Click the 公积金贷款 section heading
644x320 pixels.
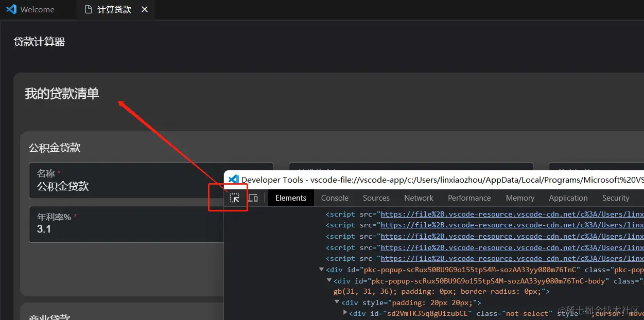(55, 148)
